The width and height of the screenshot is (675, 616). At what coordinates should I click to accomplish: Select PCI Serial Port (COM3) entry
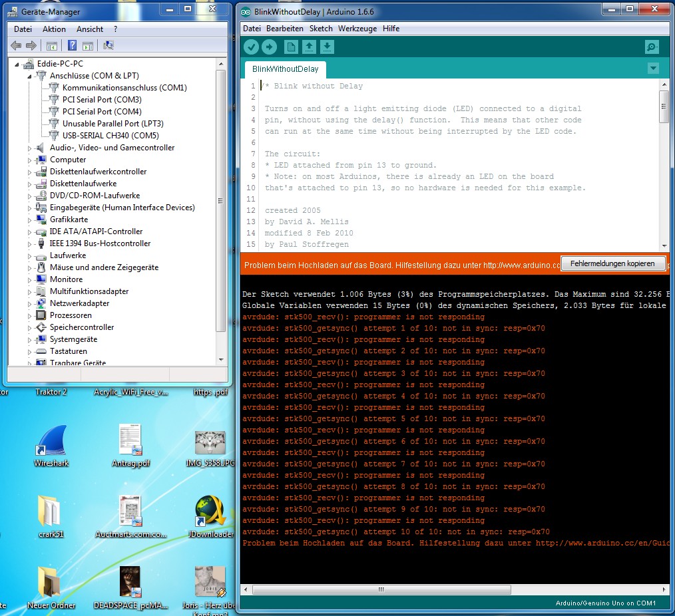pos(102,100)
